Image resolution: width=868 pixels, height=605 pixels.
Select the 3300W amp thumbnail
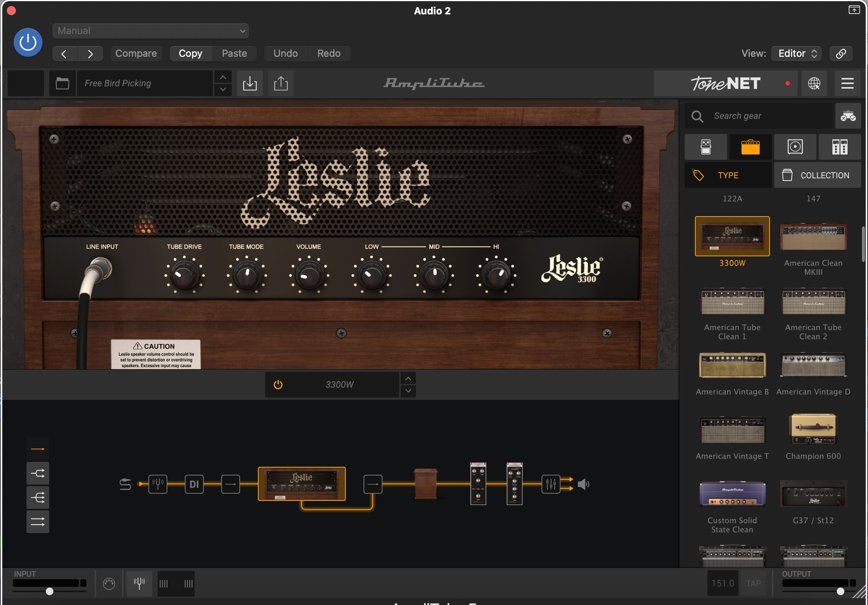(x=732, y=236)
